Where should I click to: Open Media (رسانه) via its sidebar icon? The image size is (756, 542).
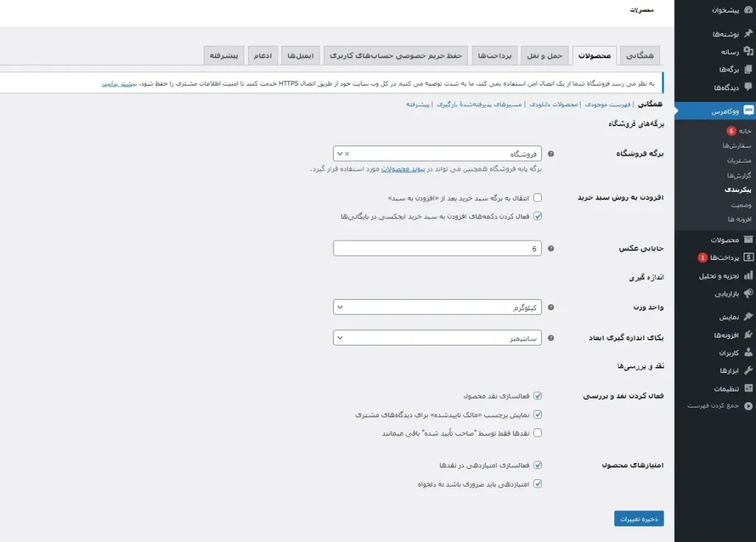pyautogui.click(x=748, y=52)
